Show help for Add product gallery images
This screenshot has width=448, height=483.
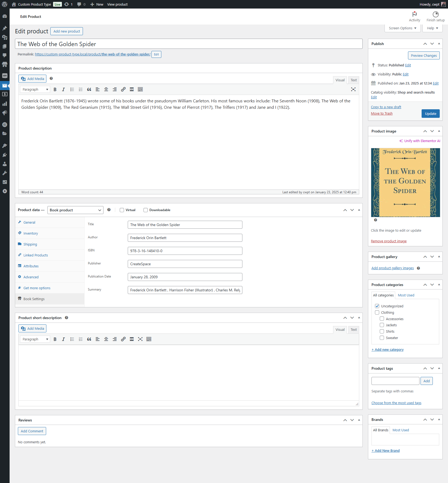418,268
